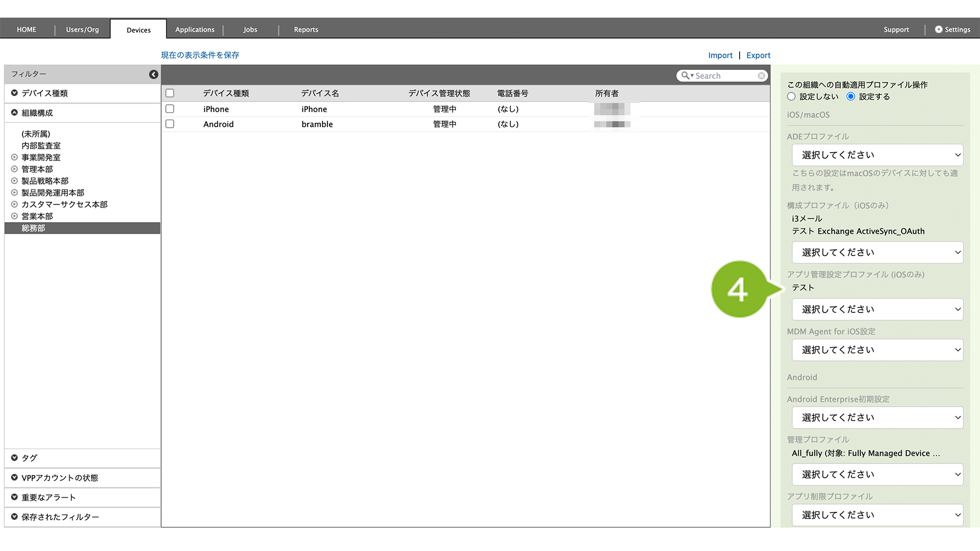Click the search magnifier icon
The height and width of the screenshot is (551, 980).
[685, 75]
